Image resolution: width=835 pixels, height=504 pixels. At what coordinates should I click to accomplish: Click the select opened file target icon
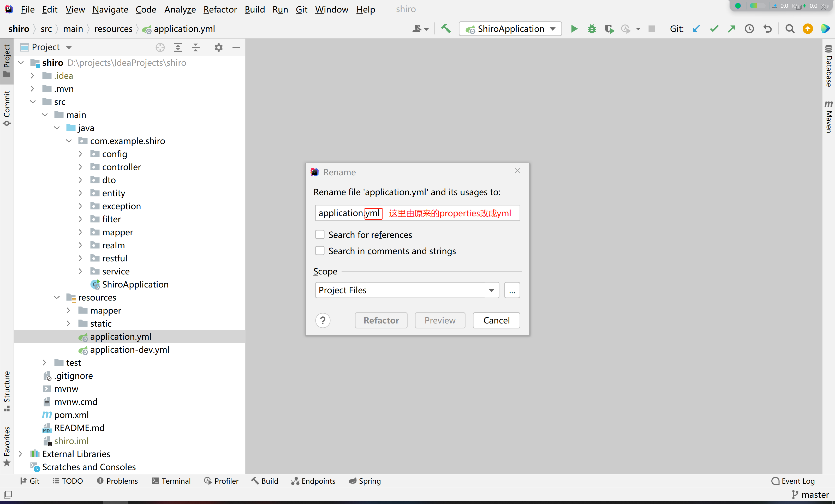[160, 47]
